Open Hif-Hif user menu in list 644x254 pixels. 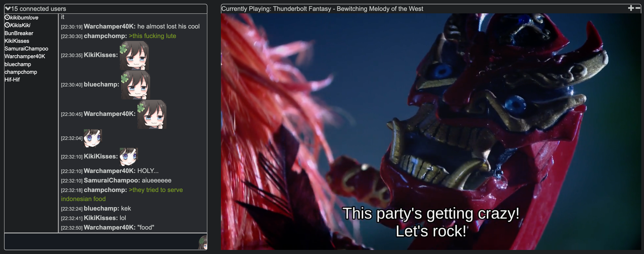(12, 80)
